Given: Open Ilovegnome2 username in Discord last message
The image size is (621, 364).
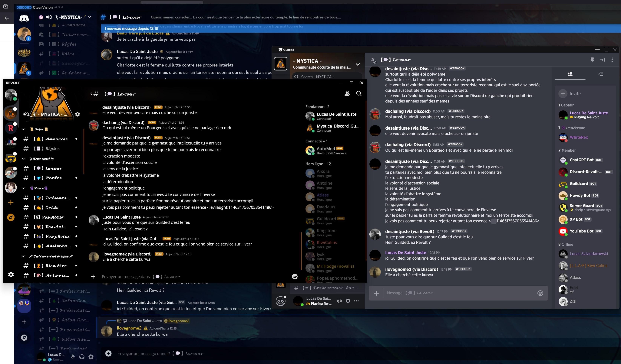Looking at the screenshot, I should click(x=129, y=328).
